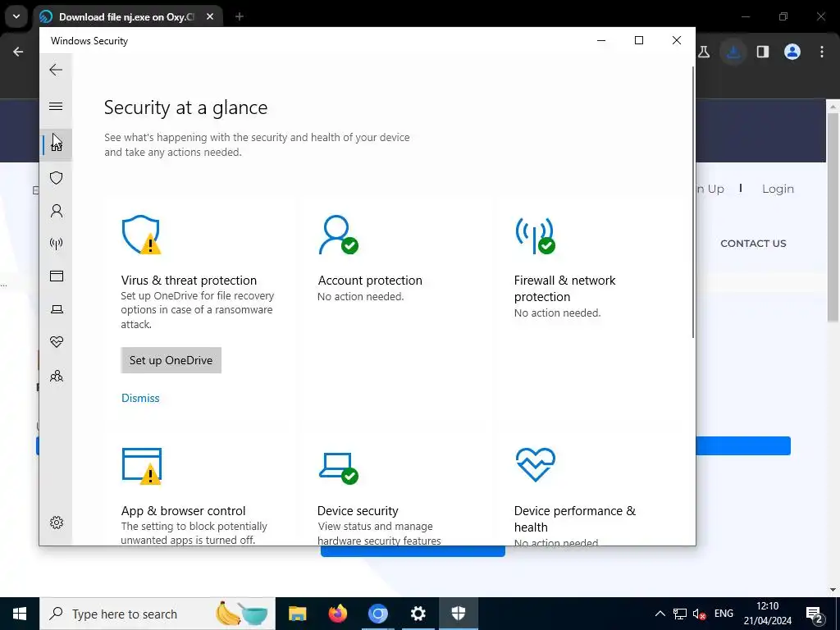Click the Device performance & health tile icon
Screen dimensions: 840x630
pos(535,465)
